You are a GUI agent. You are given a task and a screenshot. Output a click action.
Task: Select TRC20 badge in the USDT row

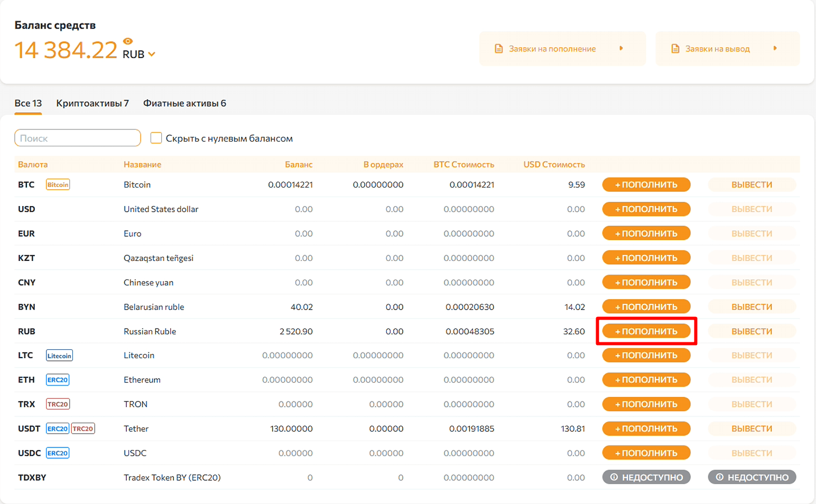pyautogui.click(x=83, y=428)
